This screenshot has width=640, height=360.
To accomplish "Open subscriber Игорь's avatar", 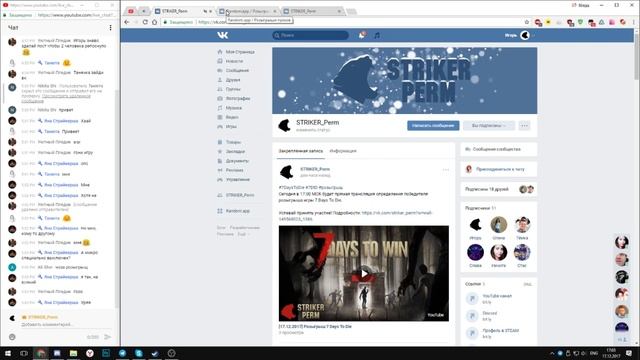I will [475, 225].
